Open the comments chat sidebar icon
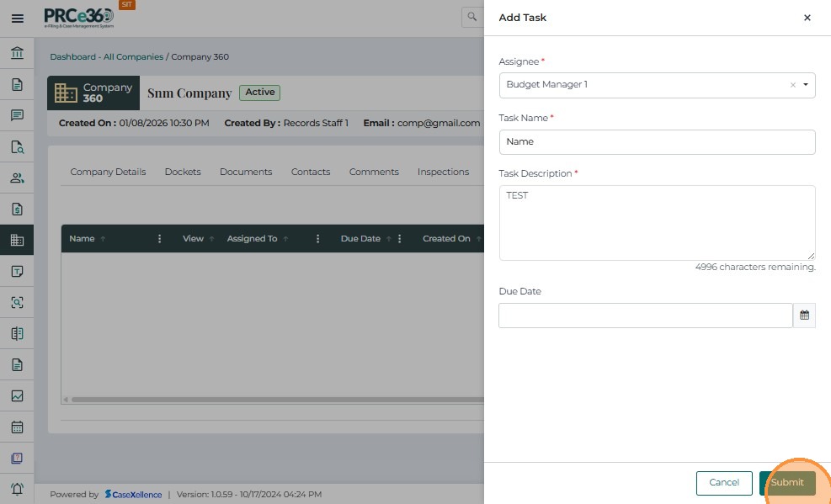 pyautogui.click(x=17, y=115)
